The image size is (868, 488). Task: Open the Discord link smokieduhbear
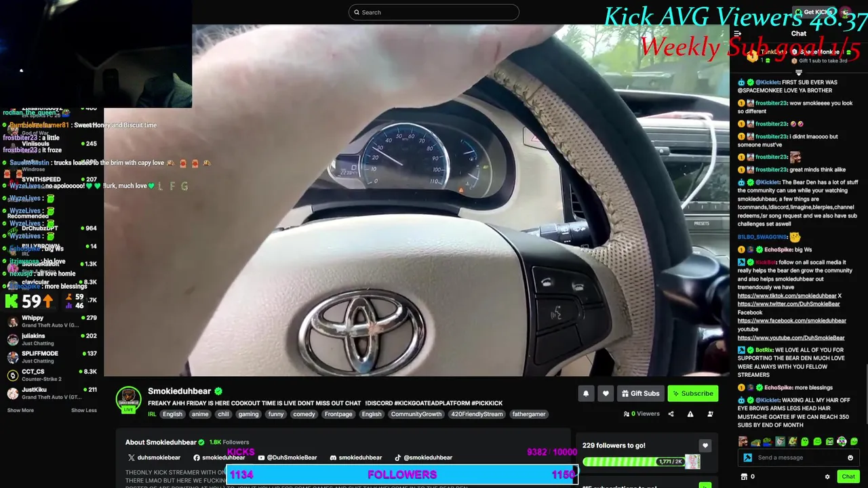(356, 457)
